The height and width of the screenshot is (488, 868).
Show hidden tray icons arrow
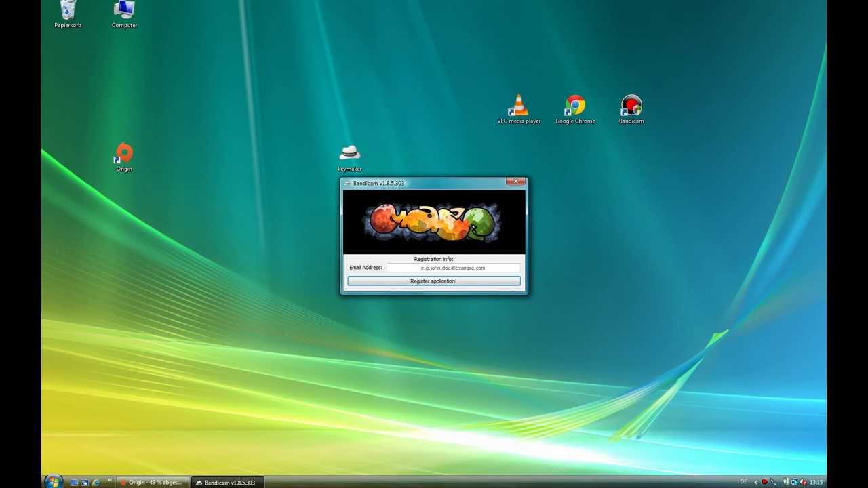point(756,482)
